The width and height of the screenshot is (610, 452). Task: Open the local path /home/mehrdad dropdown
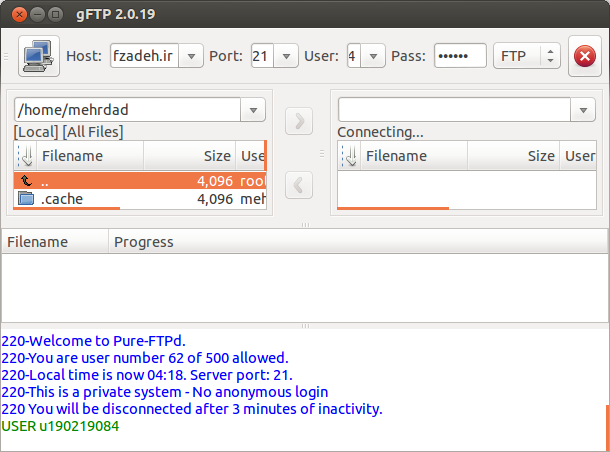click(253, 110)
